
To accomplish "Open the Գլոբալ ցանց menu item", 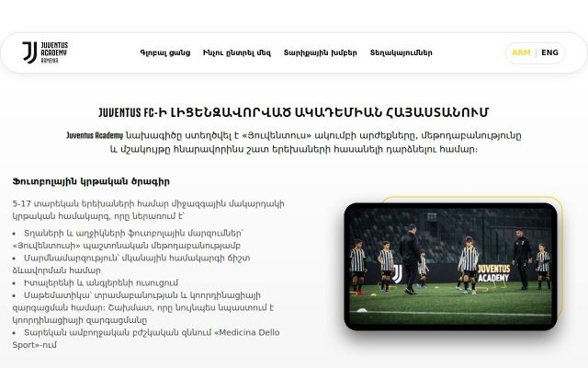I will (x=165, y=53).
